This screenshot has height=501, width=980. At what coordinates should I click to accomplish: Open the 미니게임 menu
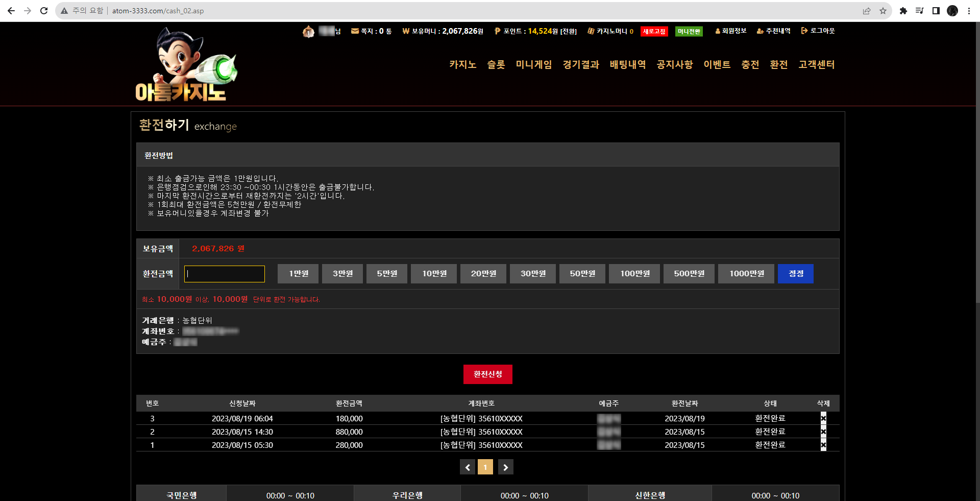point(534,64)
